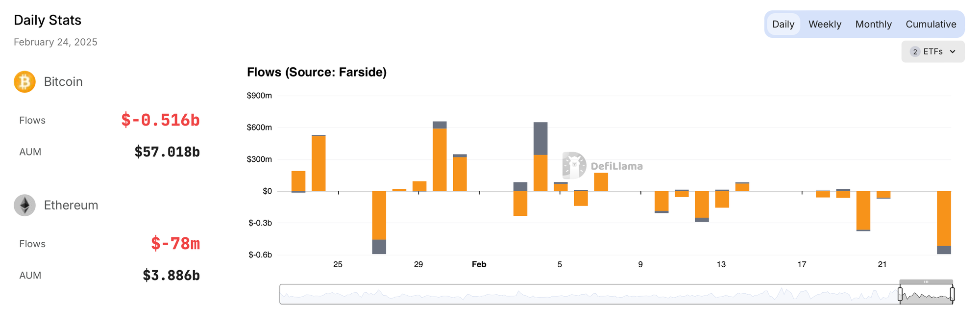
Task: Show the Cumulative flows view
Action: click(x=931, y=24)
